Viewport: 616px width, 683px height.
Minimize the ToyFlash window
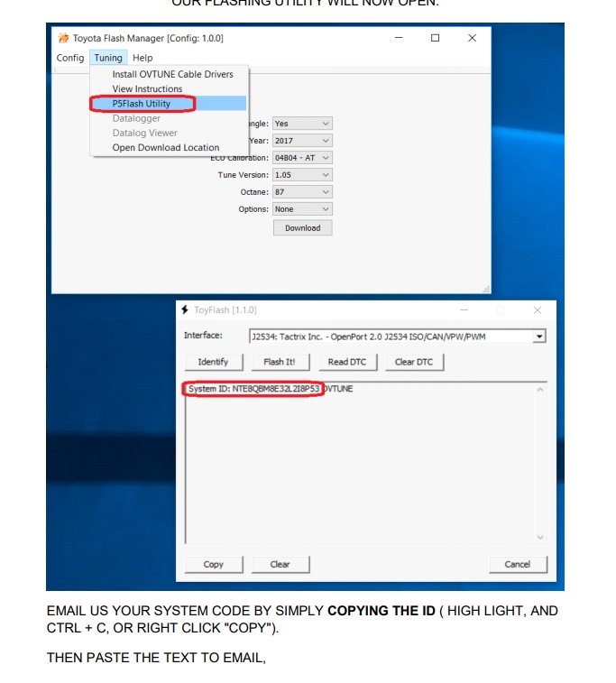pyautogui.click(x=464, y=309)
